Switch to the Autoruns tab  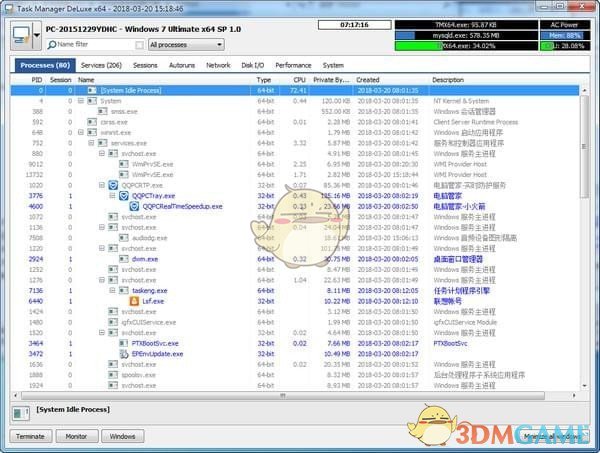pos(182,65)
